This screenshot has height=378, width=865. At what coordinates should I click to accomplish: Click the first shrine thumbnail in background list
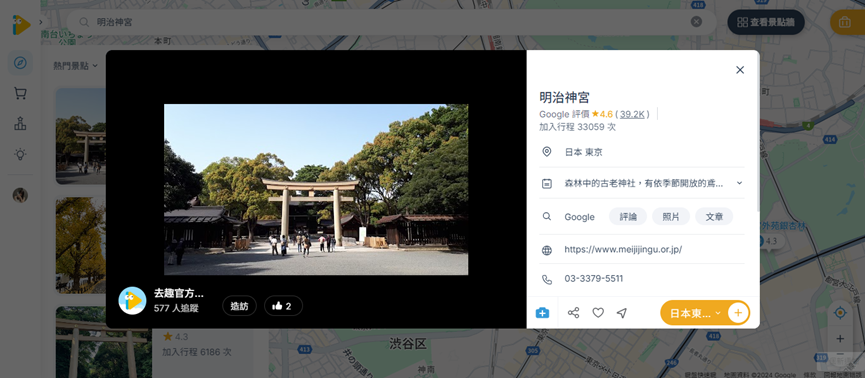pyautogui.click(x=81, y=136)
